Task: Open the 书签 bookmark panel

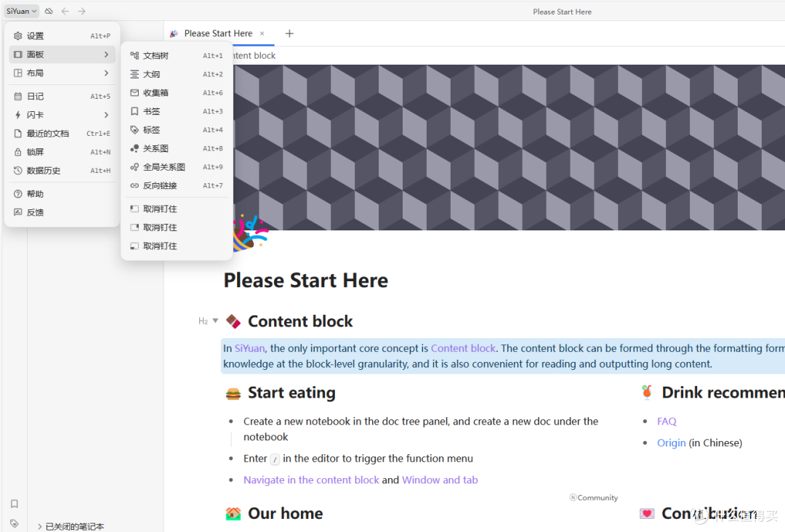Action: (177, 111)
